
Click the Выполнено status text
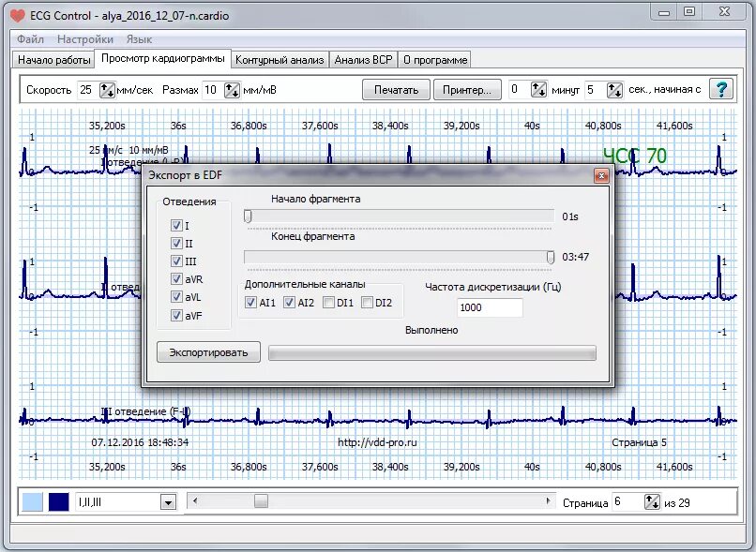pos(431,331)
